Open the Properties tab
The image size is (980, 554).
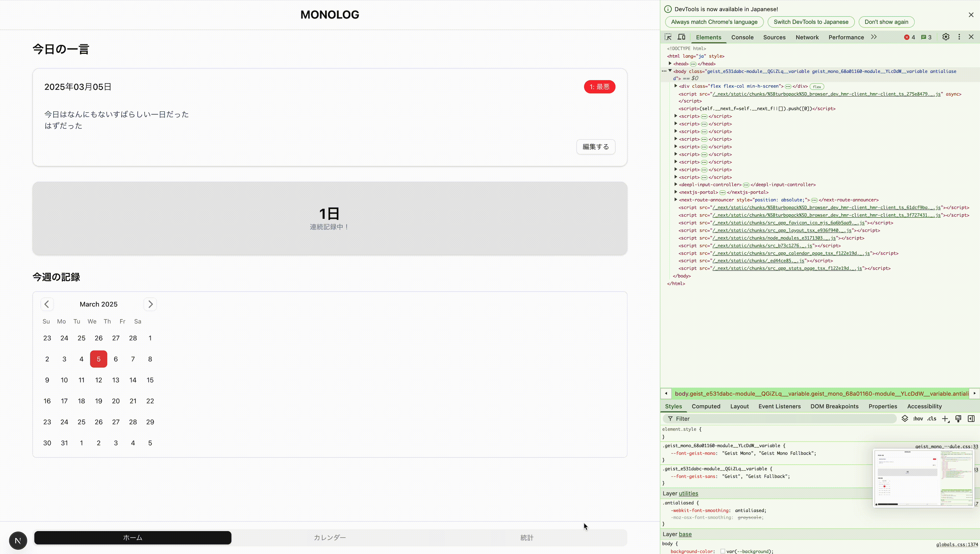[x=883, y=406]
